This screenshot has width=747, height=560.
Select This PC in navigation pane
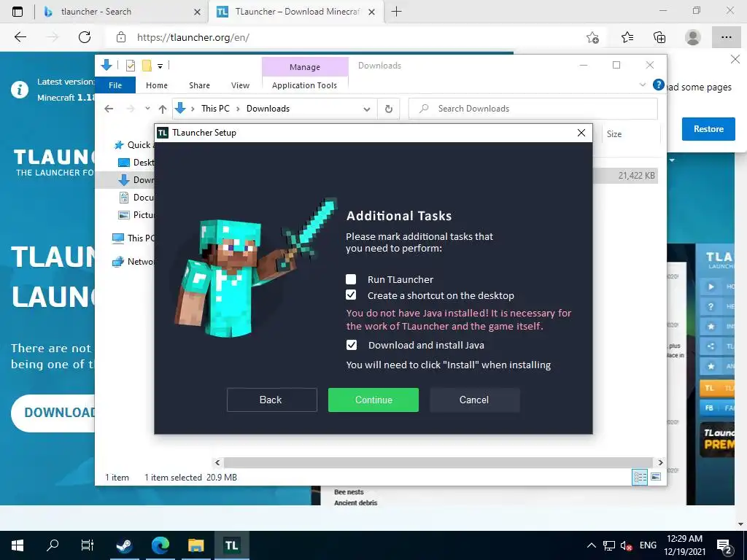(133, 238)
